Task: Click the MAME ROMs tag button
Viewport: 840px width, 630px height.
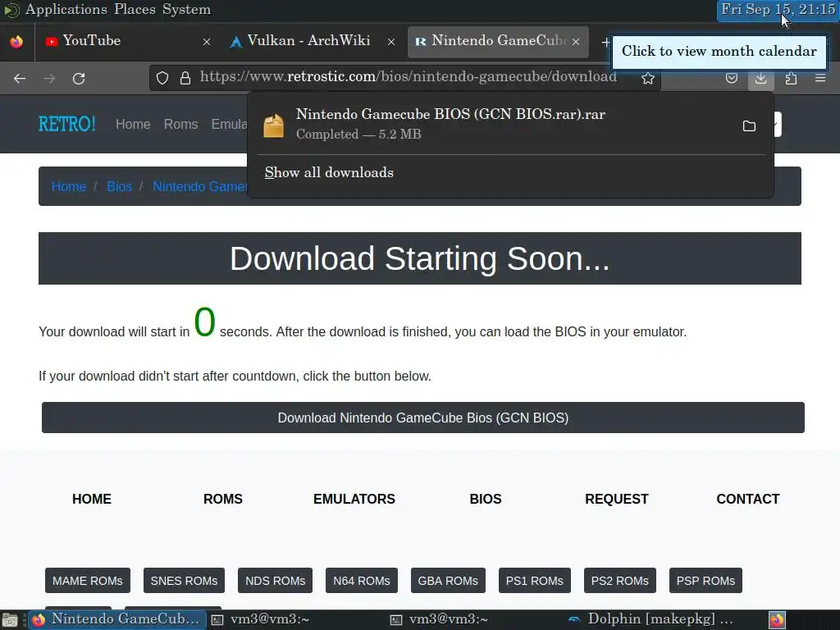Action: pyautogui.click(x=87, y=581)
